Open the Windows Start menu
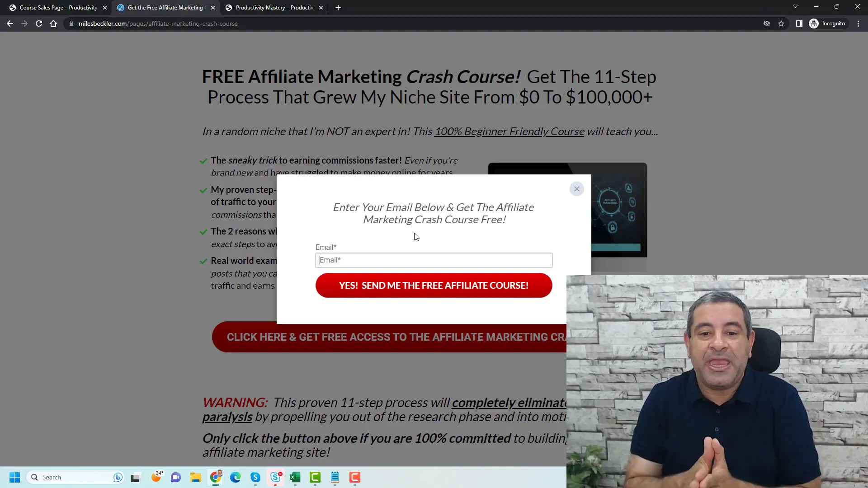868x488 pixels. (14, 477)
